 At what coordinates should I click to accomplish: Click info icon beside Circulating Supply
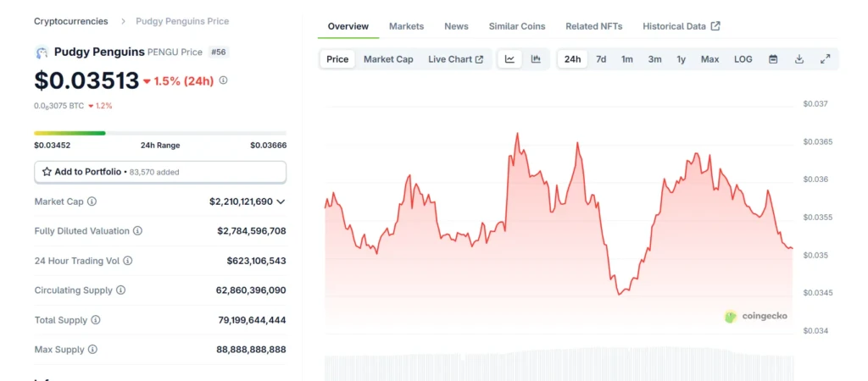coord(120,290)
